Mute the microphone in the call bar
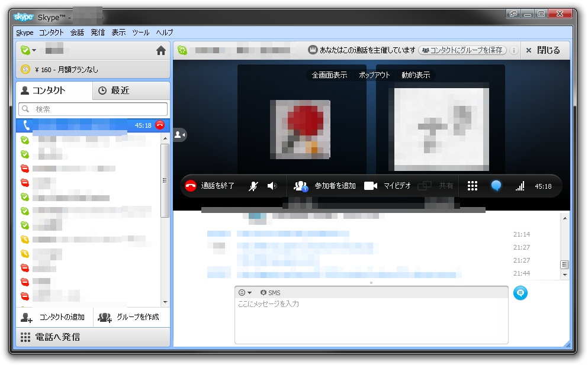Screen dimensions: 588x365 [253, 186]
